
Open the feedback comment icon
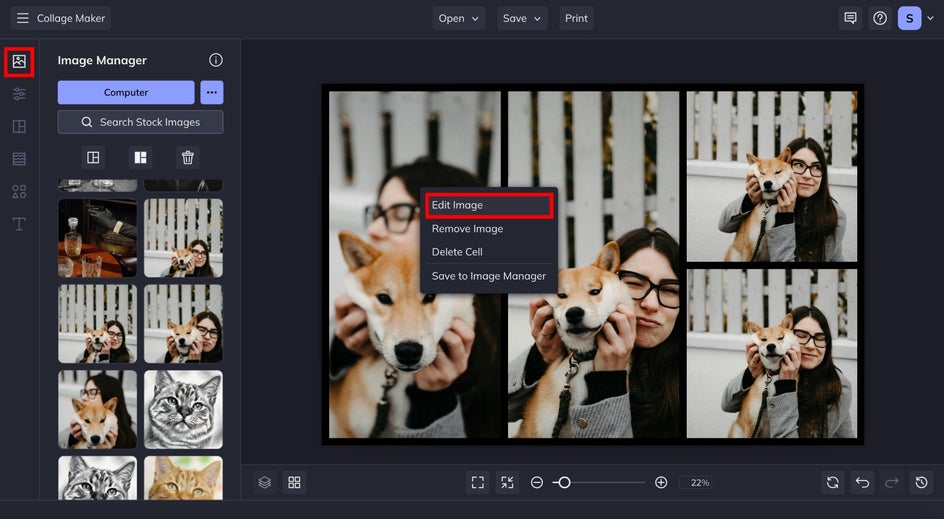coord(850,18)
